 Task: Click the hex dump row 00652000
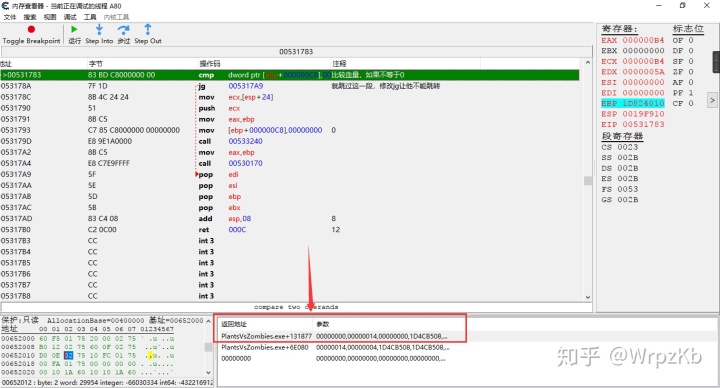coord(88,338)
